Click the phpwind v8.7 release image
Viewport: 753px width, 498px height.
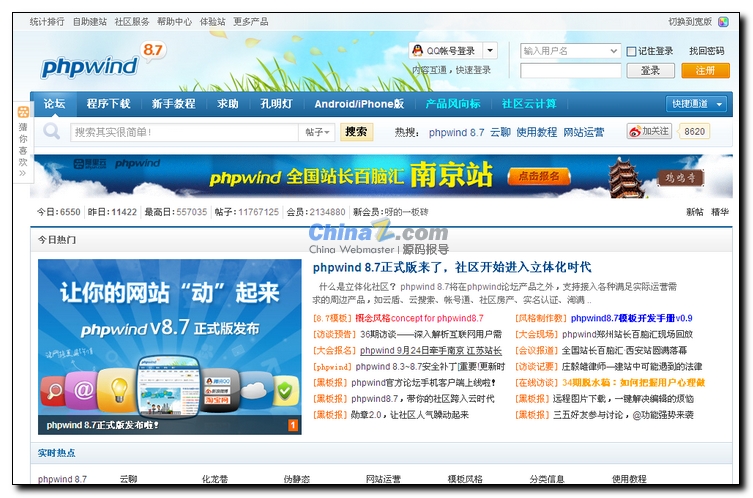[x=170, y=346]
